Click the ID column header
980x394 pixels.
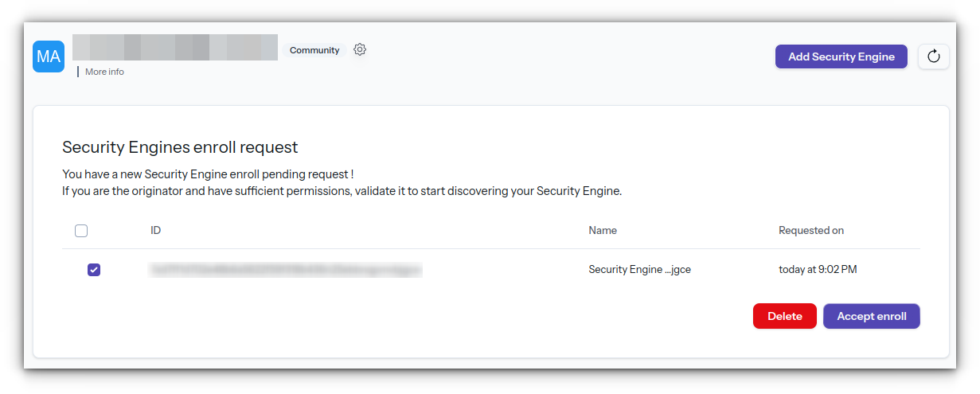point(156,230)
